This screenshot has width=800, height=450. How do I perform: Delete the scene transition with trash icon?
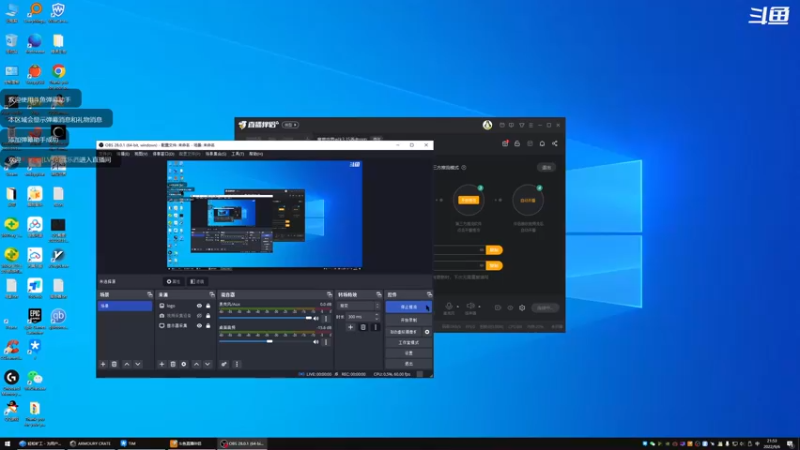(363, 328)
